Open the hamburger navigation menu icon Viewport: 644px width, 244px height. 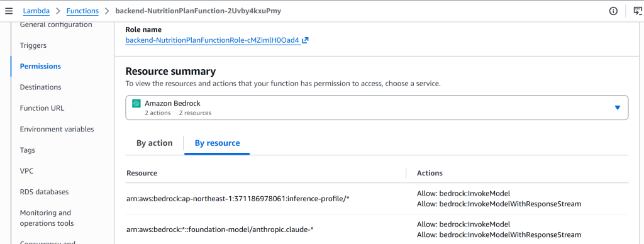[x=9, y=11]
